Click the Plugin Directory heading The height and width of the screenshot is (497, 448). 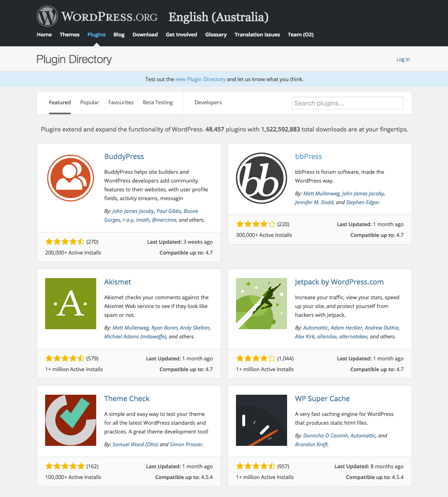[74, 60]
